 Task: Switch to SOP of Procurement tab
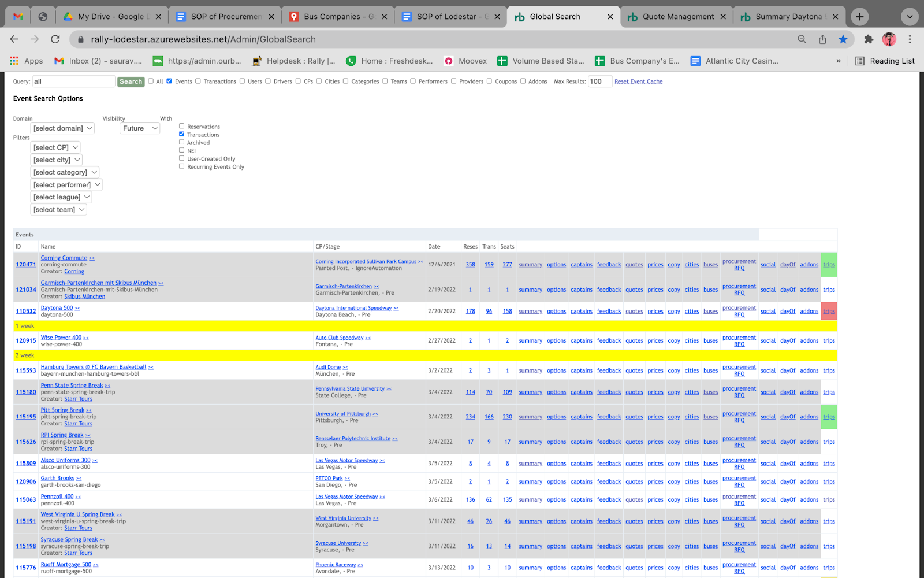(x=225, y=17)
